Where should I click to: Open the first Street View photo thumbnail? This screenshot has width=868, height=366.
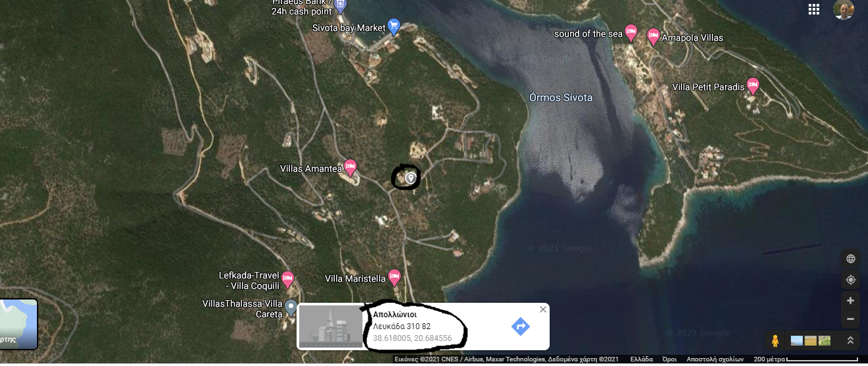coord(797,340)
